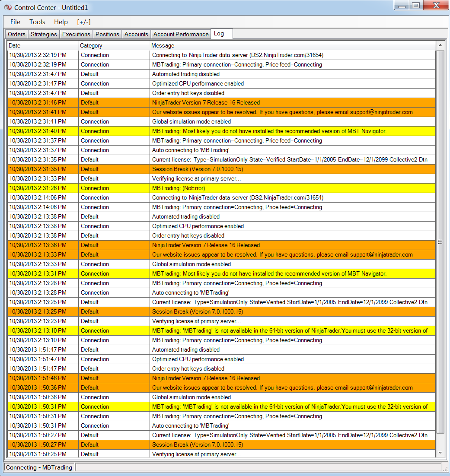Image resolution: width=450 pixels, height=476 pixels.
Task: Select 2:31:46 PM 'NinjaTrader Version 7 Release 16 Released' row
Action: click(221, 102)
